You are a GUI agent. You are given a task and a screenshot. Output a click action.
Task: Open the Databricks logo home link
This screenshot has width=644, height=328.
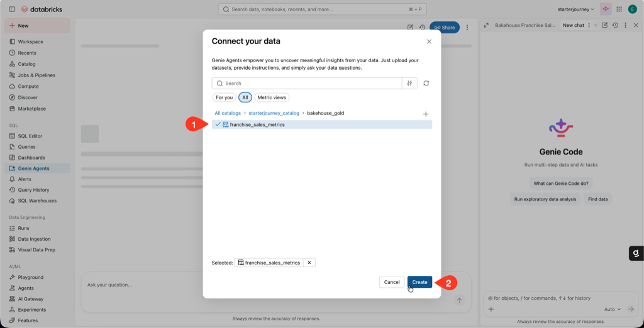pyautogui.click(x=42, y=9)
